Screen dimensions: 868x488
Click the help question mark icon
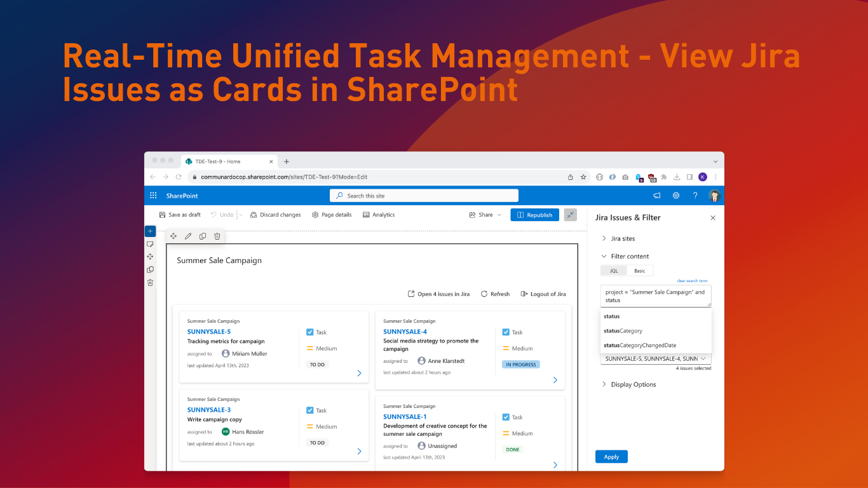point(695,196)
